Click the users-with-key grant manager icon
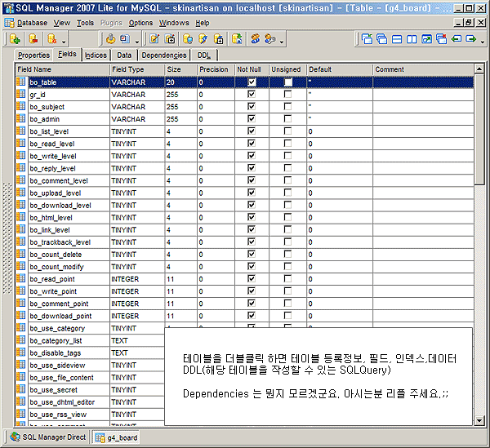 (270, 39)
